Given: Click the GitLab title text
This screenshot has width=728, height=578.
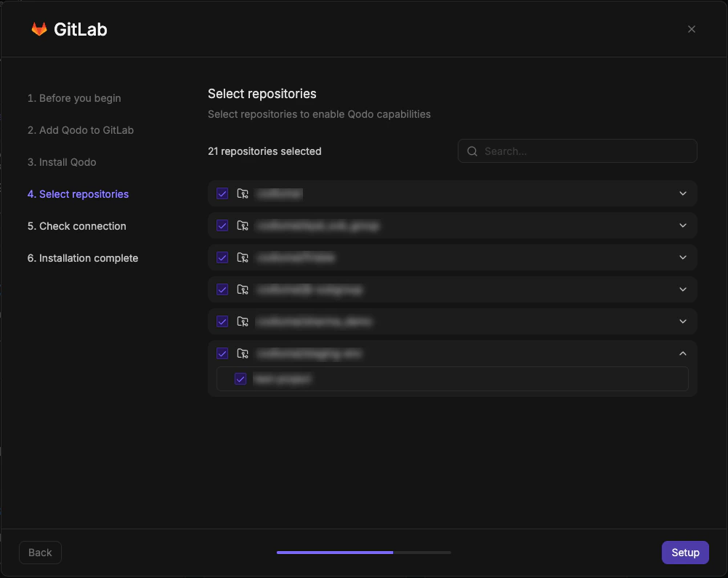Looking at the screenshot, I should pyautogui.click(x=81, y=29).
